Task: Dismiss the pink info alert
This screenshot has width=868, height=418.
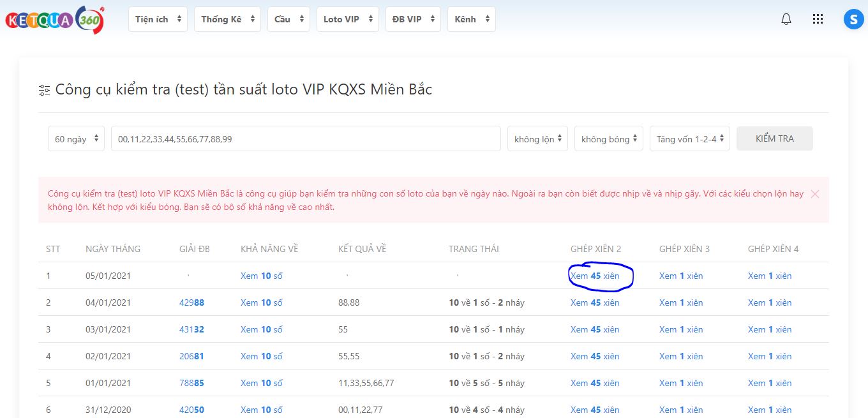Action: coord(814,194)
